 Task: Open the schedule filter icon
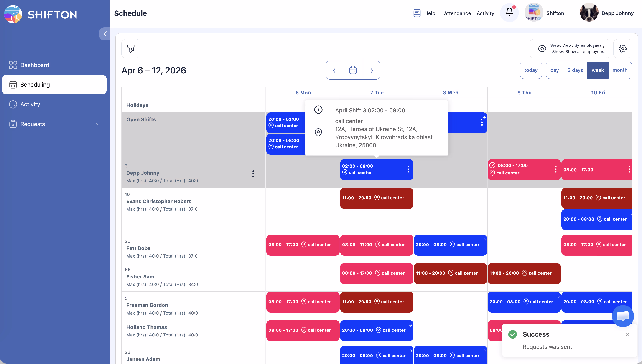tap(131, 48)
